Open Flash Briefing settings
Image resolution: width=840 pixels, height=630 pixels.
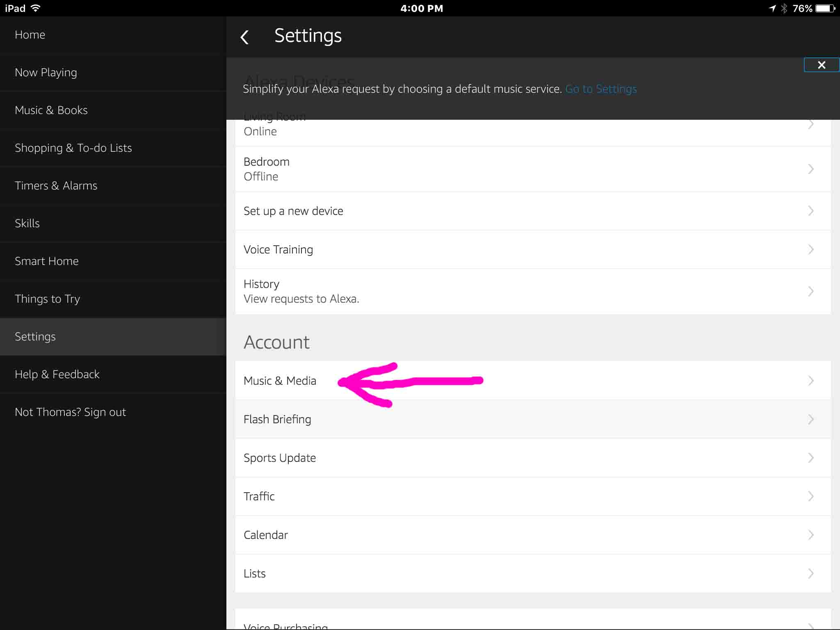click(533, 419)
